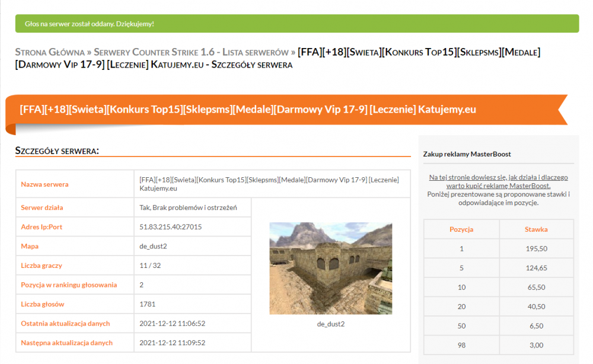Click the 'Szczegóły serwera:' heading
Image resolution: width=593 pixels, height=364 pixels.
(x=57, y=151)
